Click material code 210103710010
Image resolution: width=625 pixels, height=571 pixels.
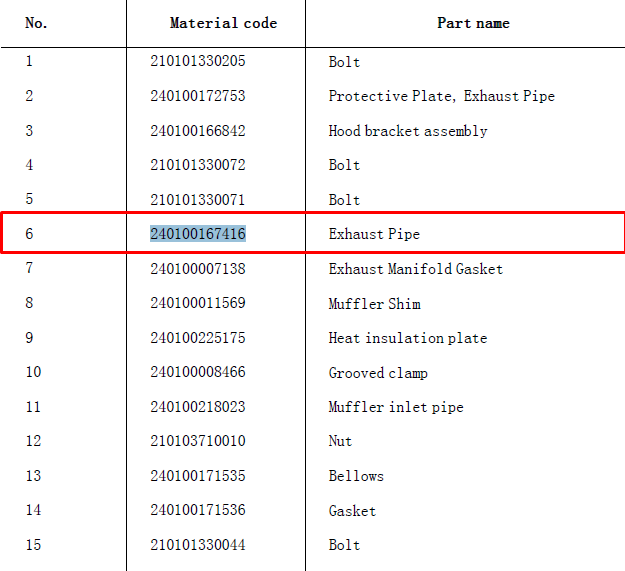[198, 441]
